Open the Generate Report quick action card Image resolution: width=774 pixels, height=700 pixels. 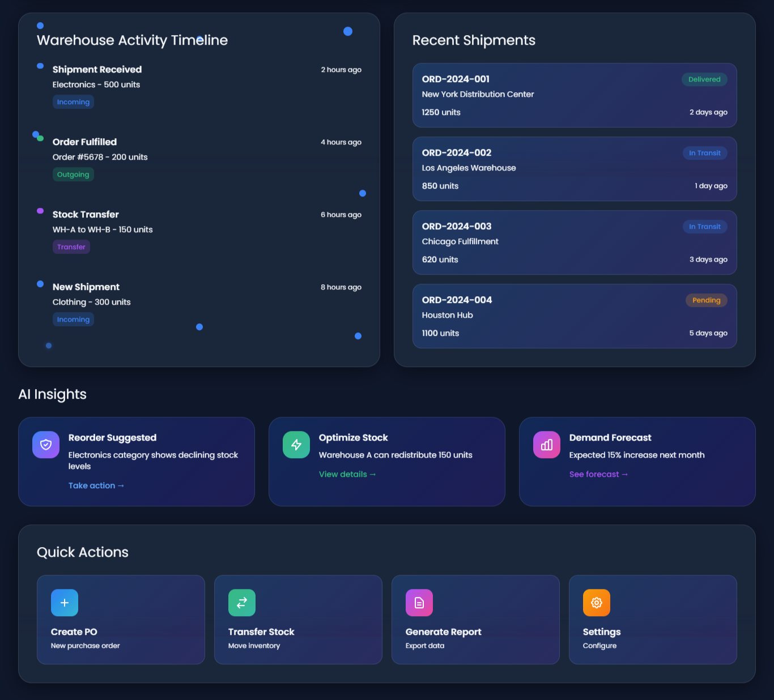click(x=475, y=620)
